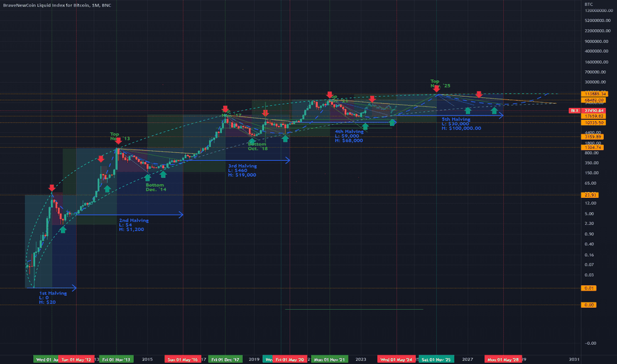Select the red down arrow above the 2011 peak
The width and height of the screenshot is (617, 364).
click(52, 188)
